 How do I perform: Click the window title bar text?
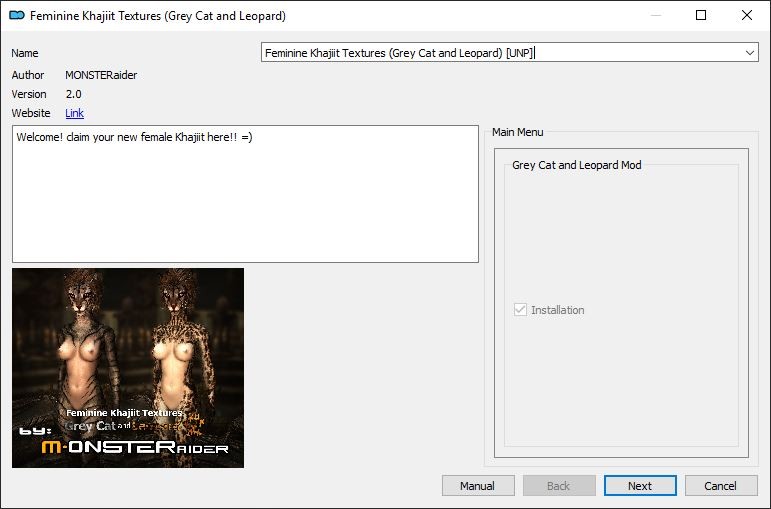click(x=157, y=16)
